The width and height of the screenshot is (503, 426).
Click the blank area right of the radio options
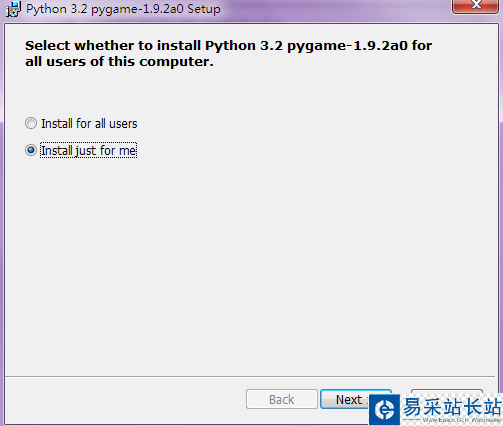tap(317, 137)
